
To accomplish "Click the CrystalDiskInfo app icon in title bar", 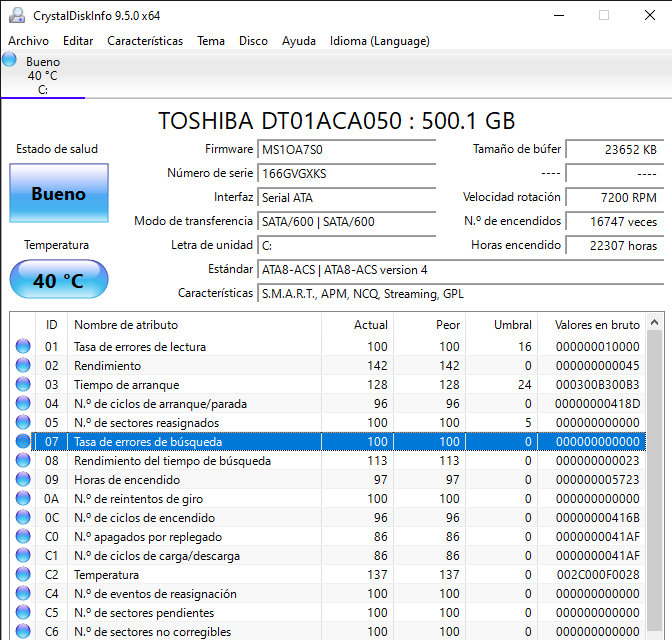I will tap(15, 15).
